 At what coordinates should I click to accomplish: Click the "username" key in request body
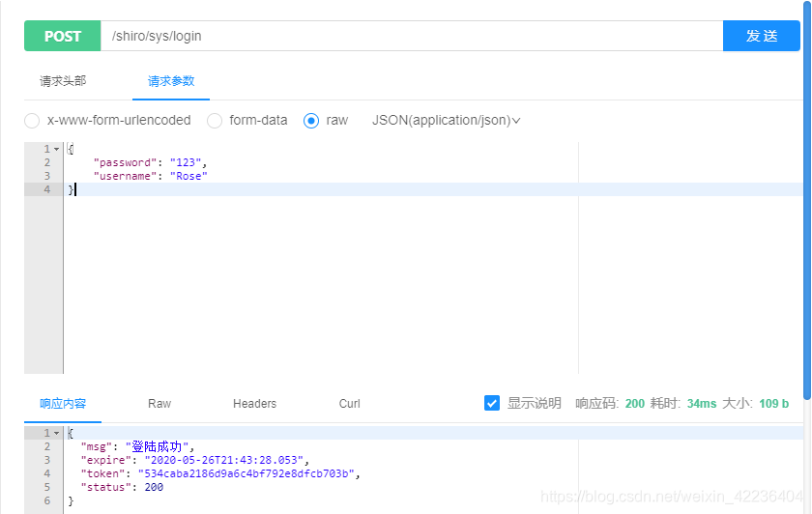tap(125, 176)
